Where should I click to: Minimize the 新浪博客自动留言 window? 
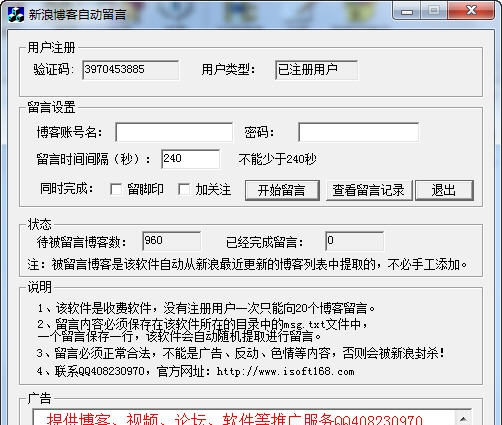click(x=407, y=12)
